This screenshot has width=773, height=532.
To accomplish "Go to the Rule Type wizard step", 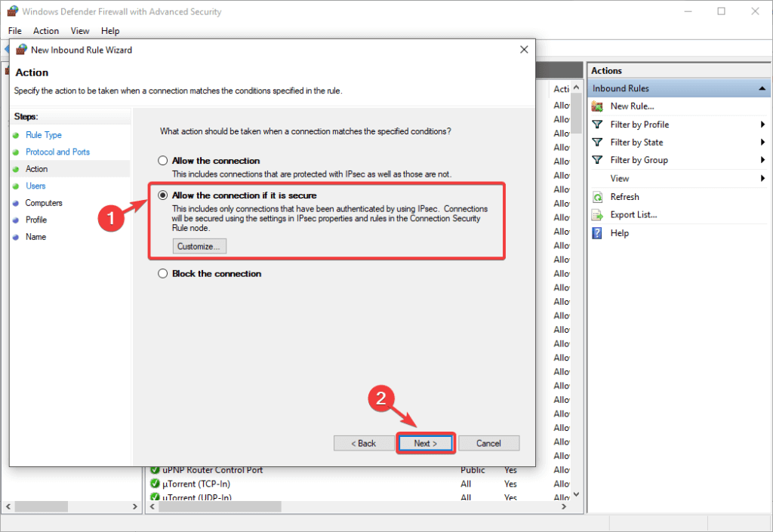I will point(44,135).
